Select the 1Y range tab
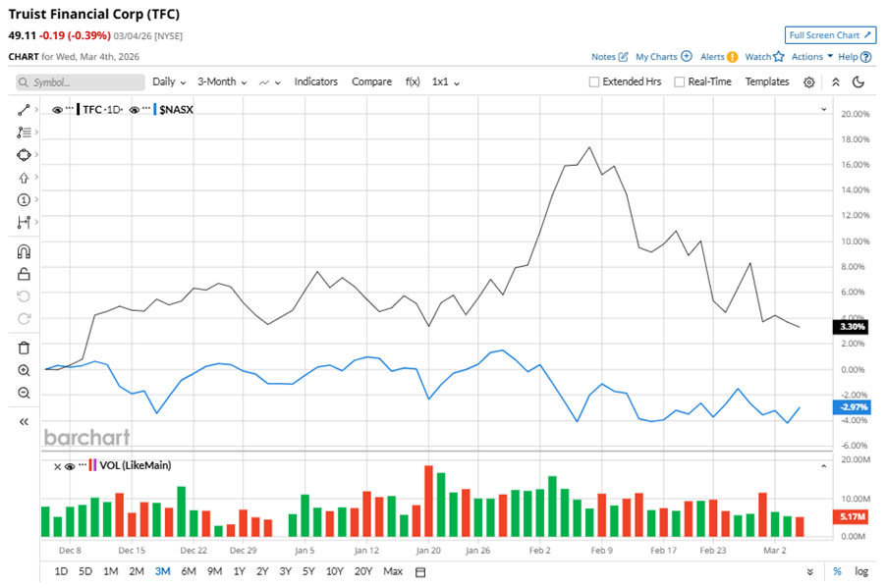 pyautogui.click(x=239, y=571)
